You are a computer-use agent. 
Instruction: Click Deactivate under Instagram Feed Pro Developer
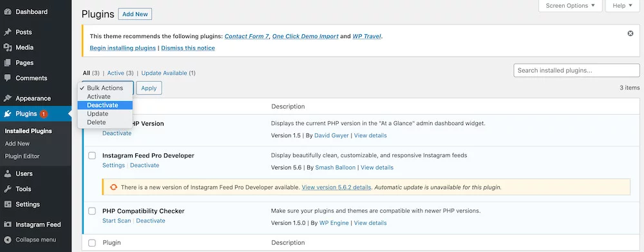(144, 165)
